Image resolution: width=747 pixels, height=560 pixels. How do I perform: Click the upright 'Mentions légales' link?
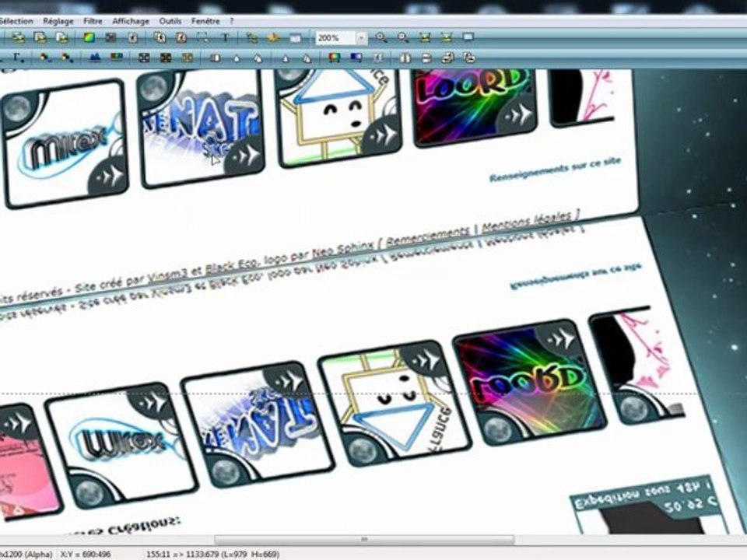[x=527, y=221]
